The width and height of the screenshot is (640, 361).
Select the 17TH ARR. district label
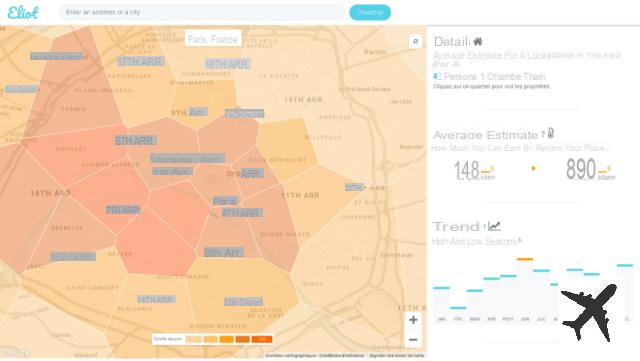point(141,62)
